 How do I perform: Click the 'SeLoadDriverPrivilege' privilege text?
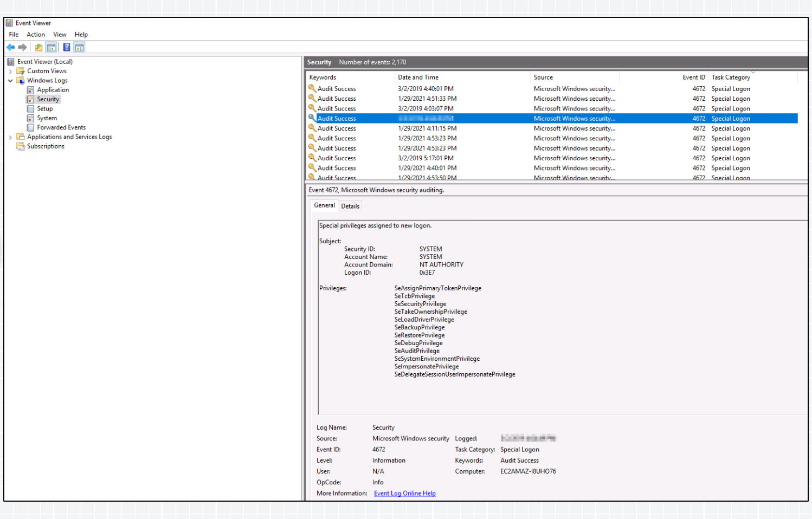click(x=424, y=320)
